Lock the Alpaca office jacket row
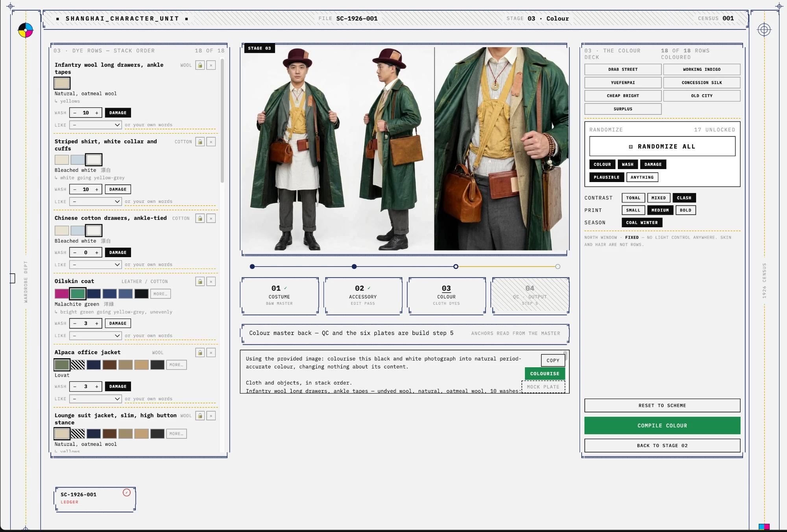Image resolution: width=787 pixels, height=532 pixels. point(200,353)
